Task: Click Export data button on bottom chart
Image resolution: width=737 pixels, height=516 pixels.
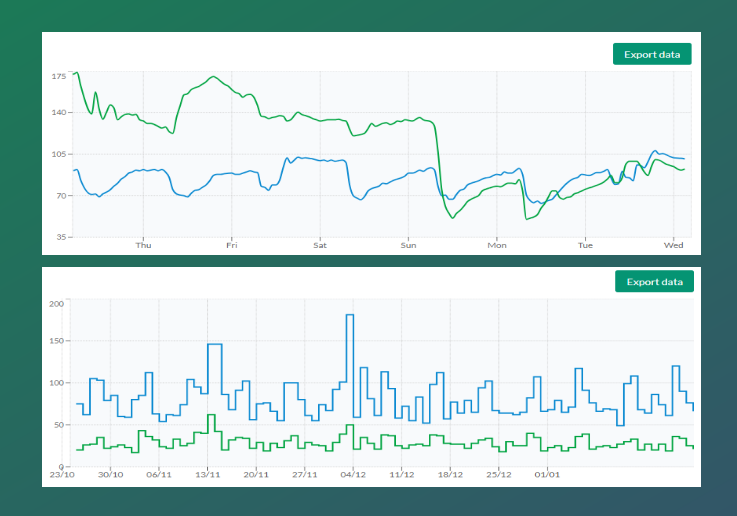Action: click(x=654, y=282)
